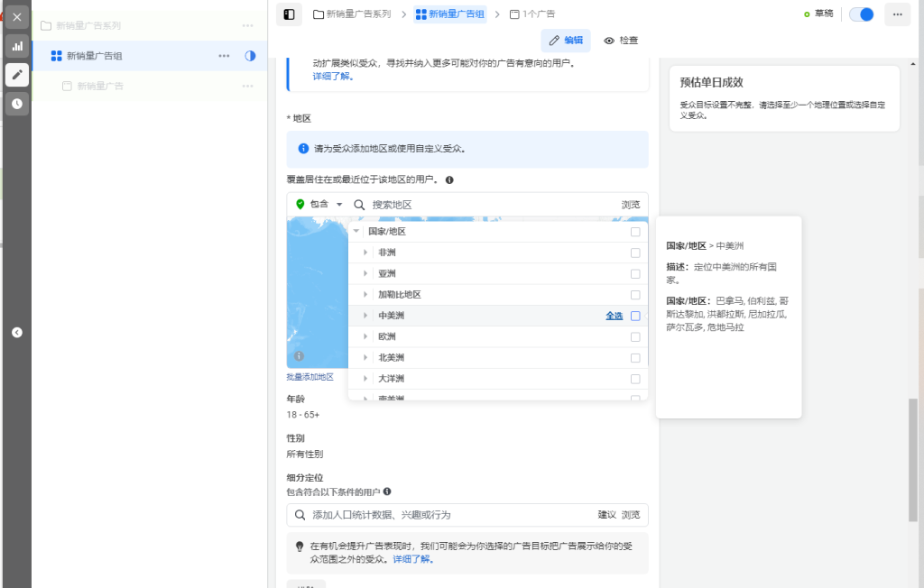924x588 pixels.
Task: Click the right-side vertical scrollbar
Action: (x=913, y=460)
